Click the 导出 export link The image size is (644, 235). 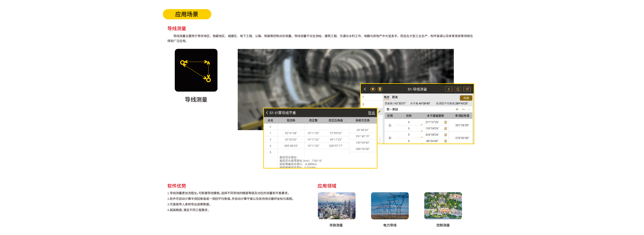pos(371,113)
